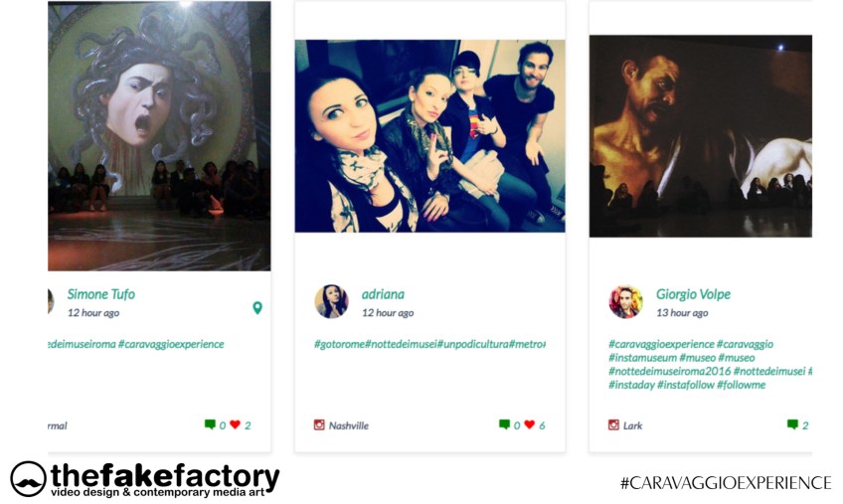Open the Medusa projection photo
Image resolution: width=843 pixels, height=504 pixels.
point(159,136)
